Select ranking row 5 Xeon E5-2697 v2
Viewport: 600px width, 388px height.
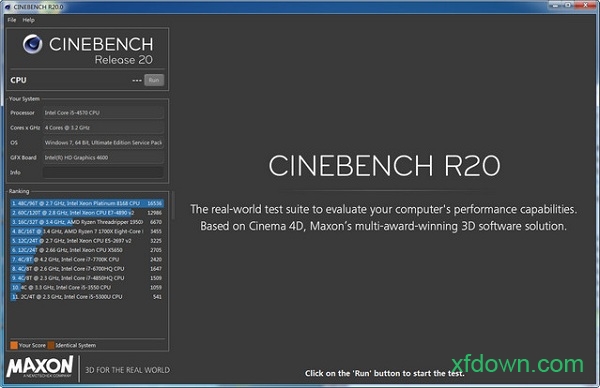(x=87, y=241)
